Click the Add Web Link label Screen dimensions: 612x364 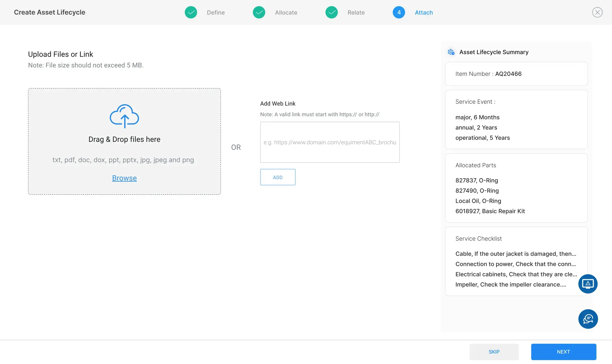coord(278,104)
